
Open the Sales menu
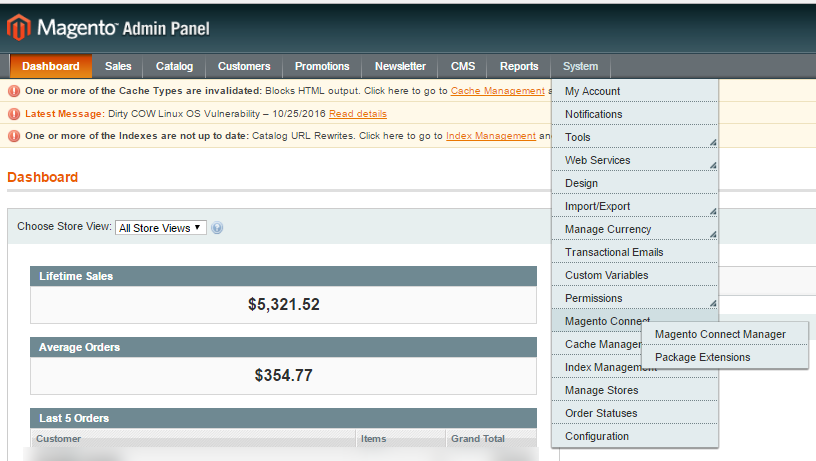click(x=118, y=66)
